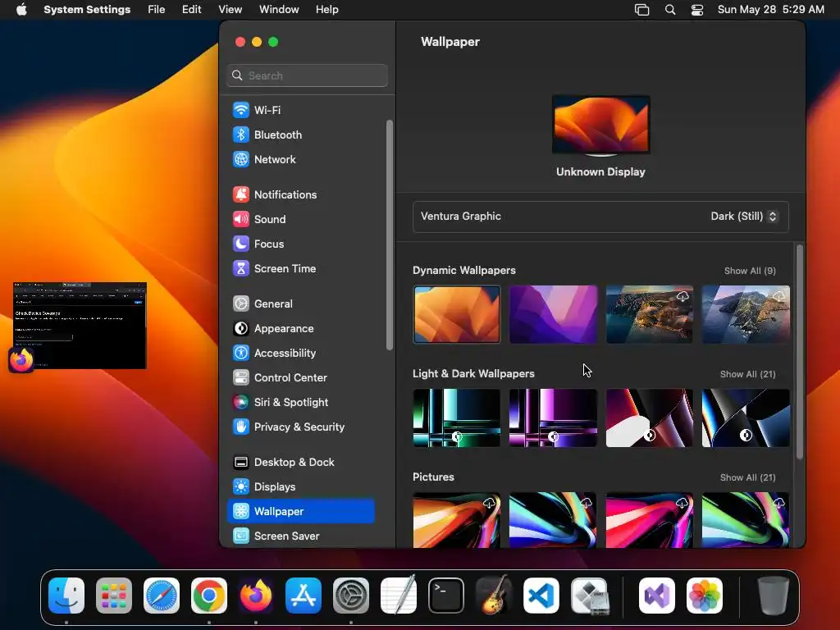Open App Store from the Dock
The width and height of the screenshot is (840, 630).
pyautogui.click(x=304, y=596)
